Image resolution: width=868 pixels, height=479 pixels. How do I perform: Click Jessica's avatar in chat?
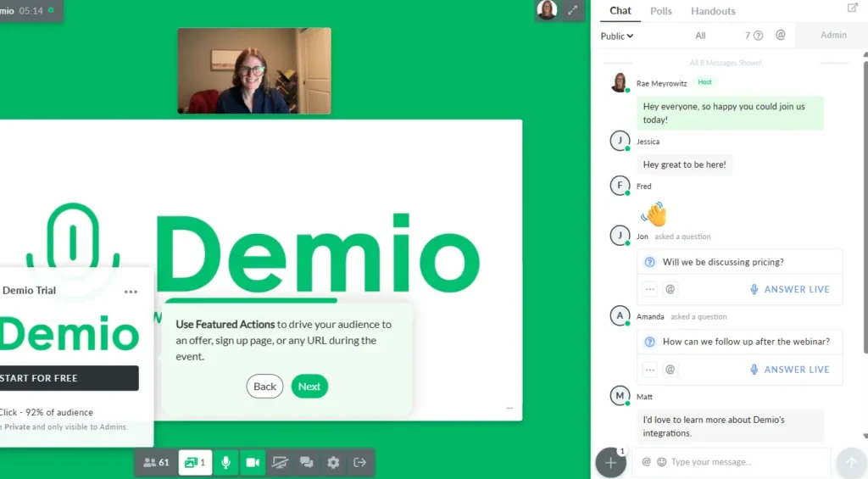(620, 141)
